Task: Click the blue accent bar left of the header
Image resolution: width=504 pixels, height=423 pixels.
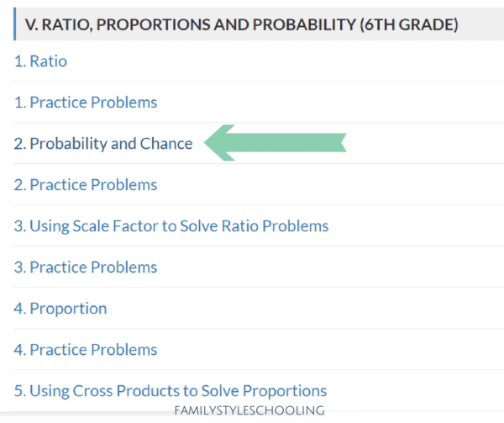Action: pos(15,25)
